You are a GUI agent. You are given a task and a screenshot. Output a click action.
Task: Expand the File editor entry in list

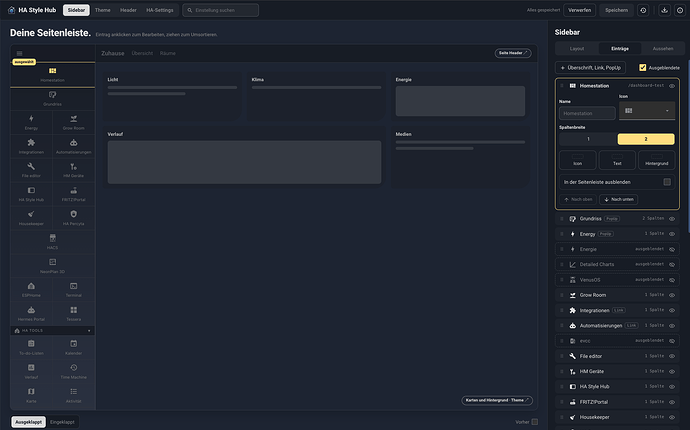pyautogui.click(x=617, y=356)
